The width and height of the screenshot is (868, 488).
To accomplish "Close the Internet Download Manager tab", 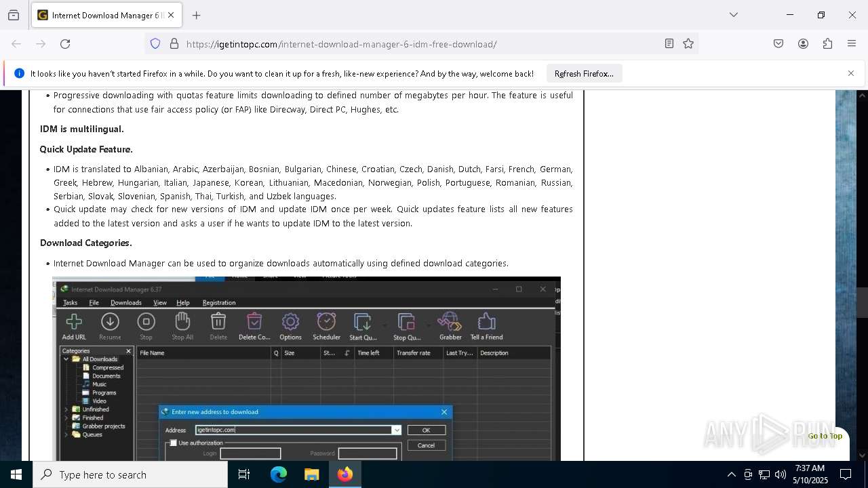I will click(171, 15).
